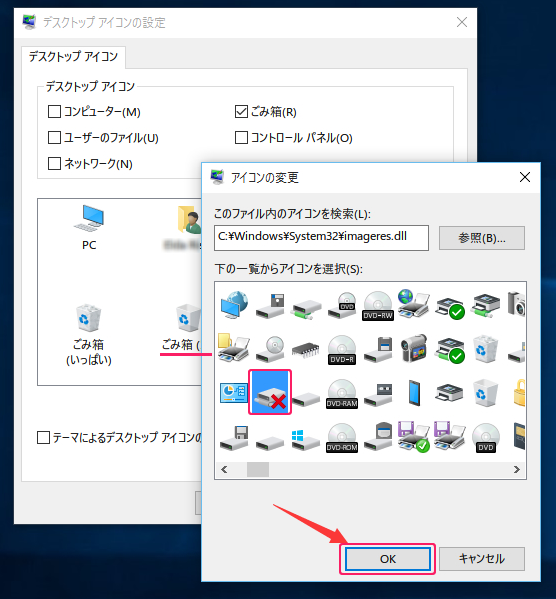This screenshot has width=556, height=599.
Task: Select the printer with yellow folder icon
Action: [x=233, y=348]
